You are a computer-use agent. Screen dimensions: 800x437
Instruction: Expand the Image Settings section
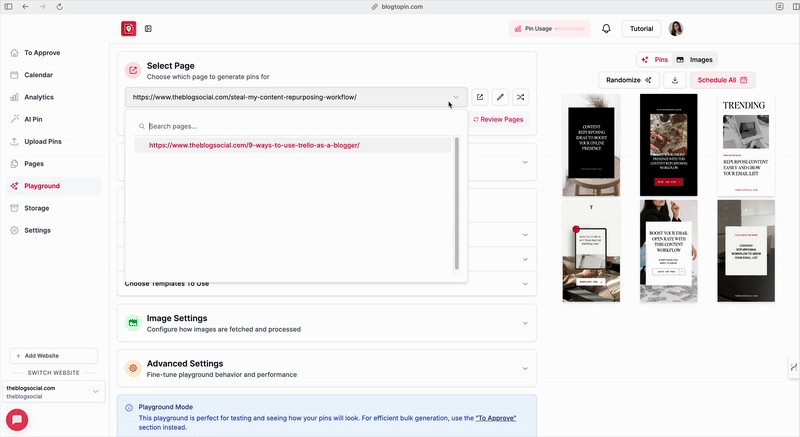(525, 323)
